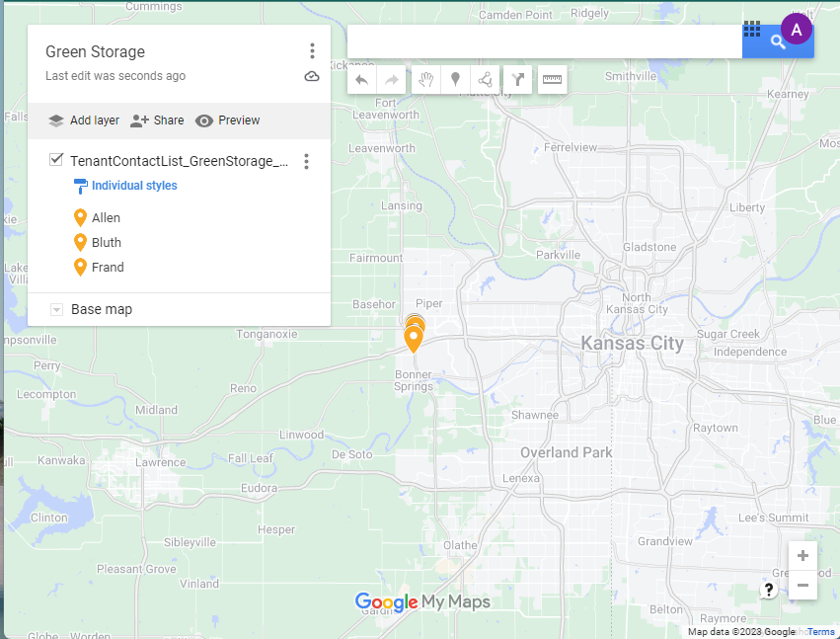Screen dimensions: 840x639
Task: Click the Base map label
Action: pos(102,310)
